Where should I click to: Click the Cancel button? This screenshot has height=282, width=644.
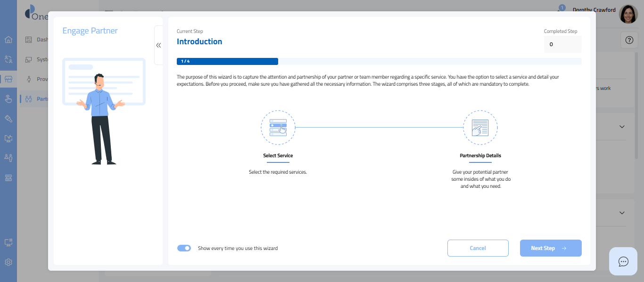(x=478, y=248)
